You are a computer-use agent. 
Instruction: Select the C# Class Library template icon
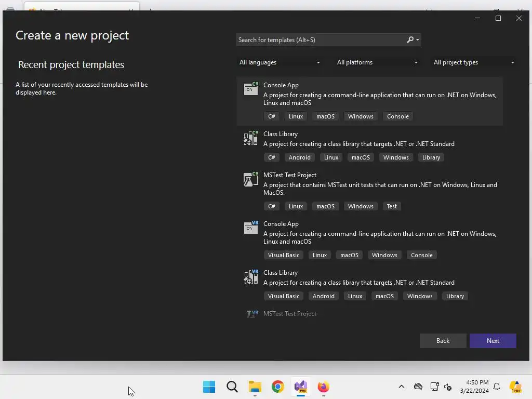[251, 138]
